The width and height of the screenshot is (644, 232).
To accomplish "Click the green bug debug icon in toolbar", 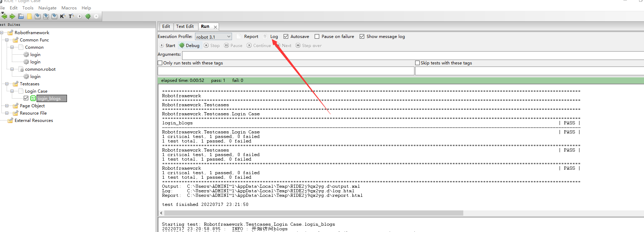I will [x=88, y=16].
